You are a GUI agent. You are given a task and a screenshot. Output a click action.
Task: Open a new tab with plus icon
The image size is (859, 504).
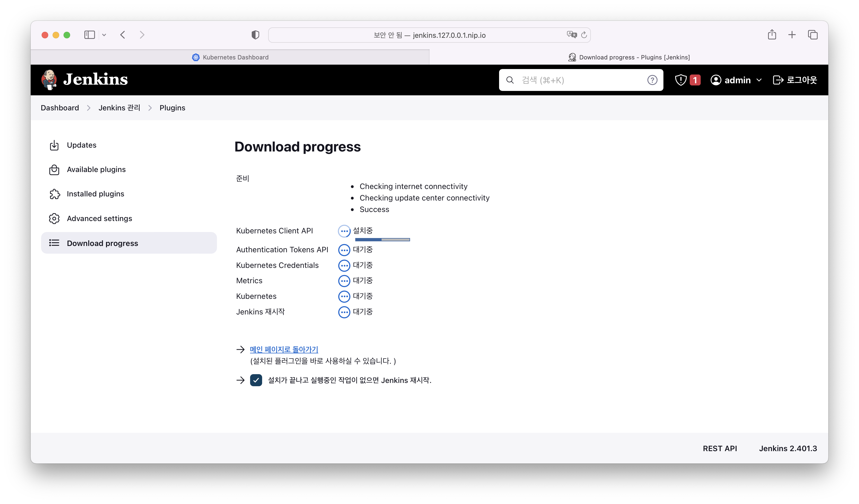click(x=792, y=35)
